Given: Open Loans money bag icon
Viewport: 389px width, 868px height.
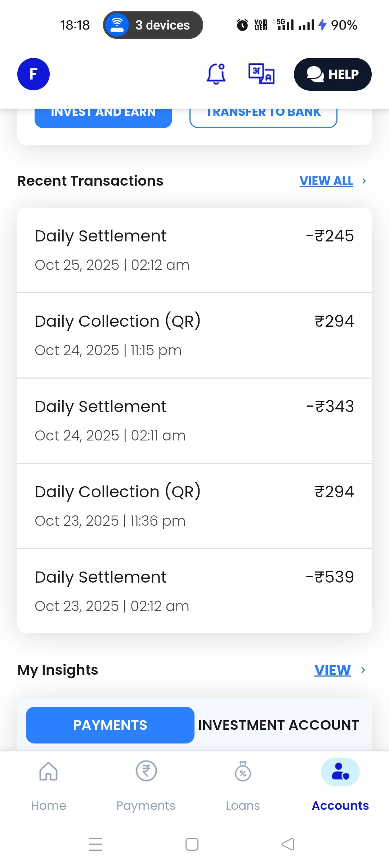Looking at the screenshot, I should coord(243,772).
